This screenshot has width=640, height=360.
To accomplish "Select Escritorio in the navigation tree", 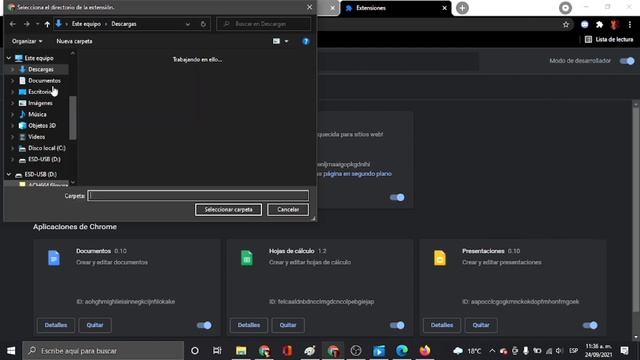I will [x=40, y=92].
